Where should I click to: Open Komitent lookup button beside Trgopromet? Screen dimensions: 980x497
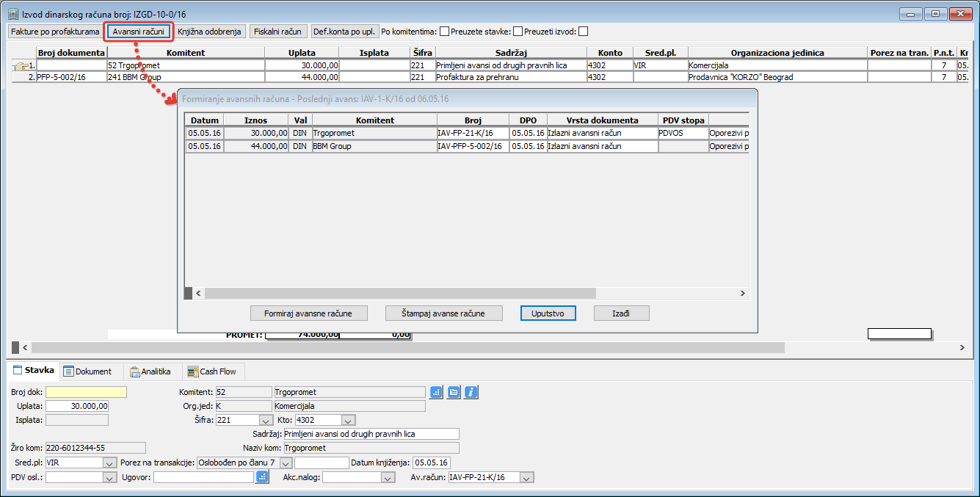pyautogui.click(x=436, y=392)
